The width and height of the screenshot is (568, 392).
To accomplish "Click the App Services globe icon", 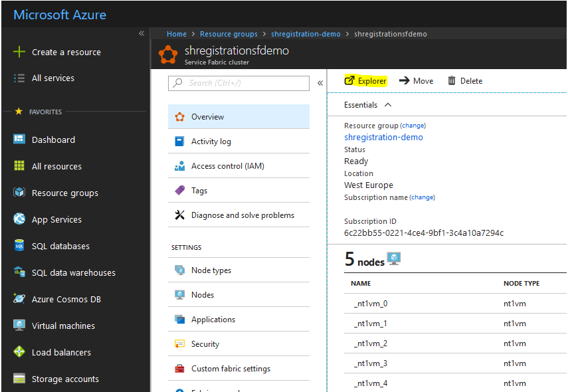I will pyautogui.click(x=19, y=219).
